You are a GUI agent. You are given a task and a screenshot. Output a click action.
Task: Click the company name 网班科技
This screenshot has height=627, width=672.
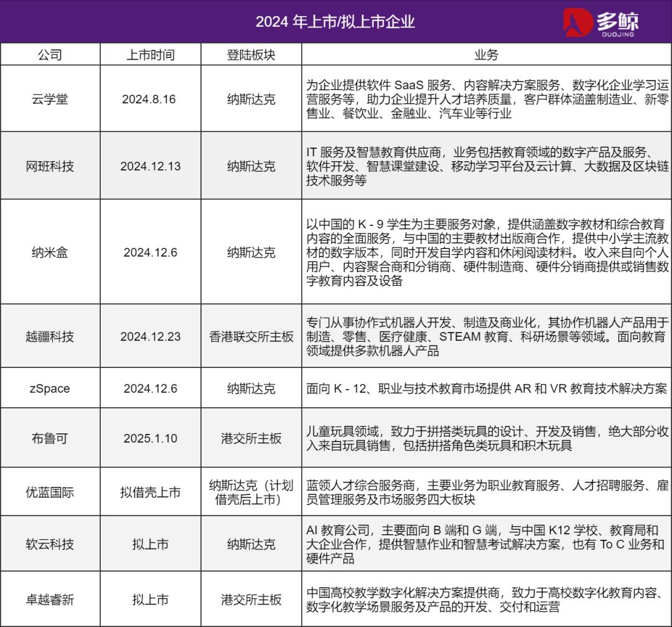[50, 166]
